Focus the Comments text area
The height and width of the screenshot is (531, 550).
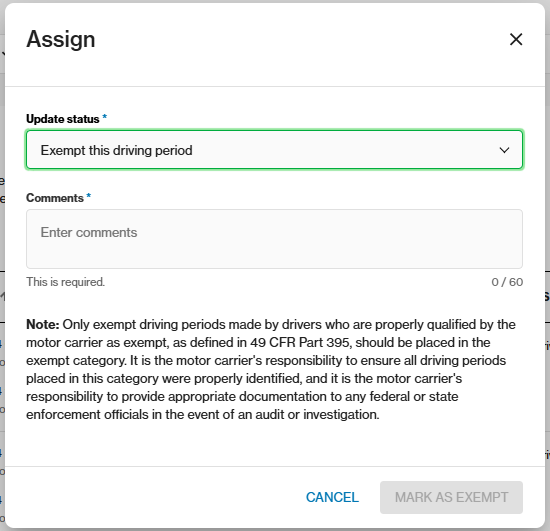pos(274,239)
